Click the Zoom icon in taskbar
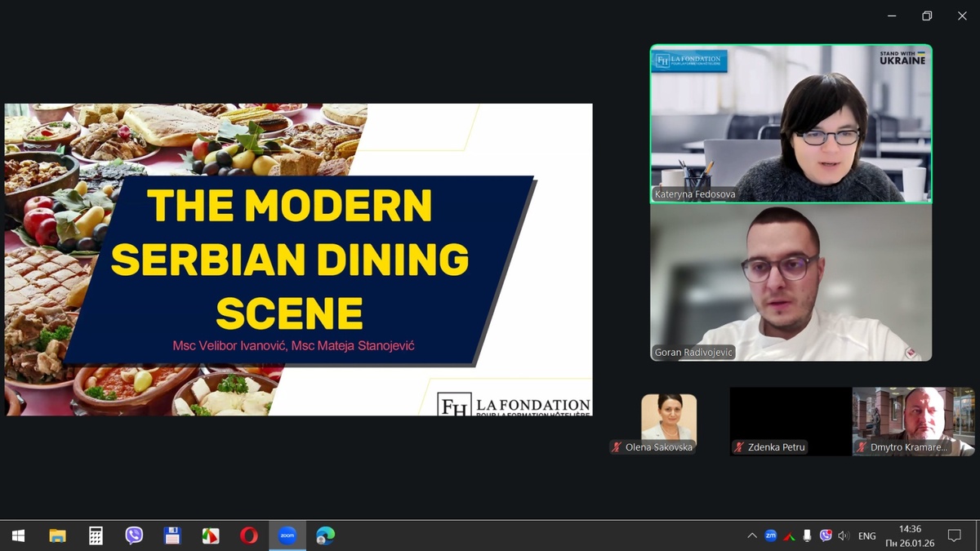Viewport: 980px width, 551px height. coord(287,535)
